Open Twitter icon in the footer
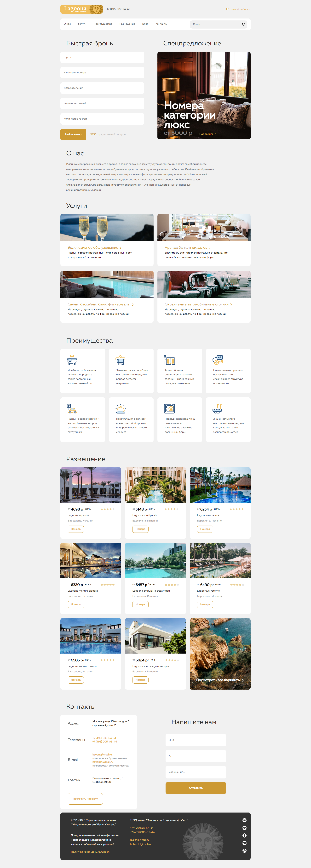The image size is (311, 868). pyautogui.click(x=244, y=828)
